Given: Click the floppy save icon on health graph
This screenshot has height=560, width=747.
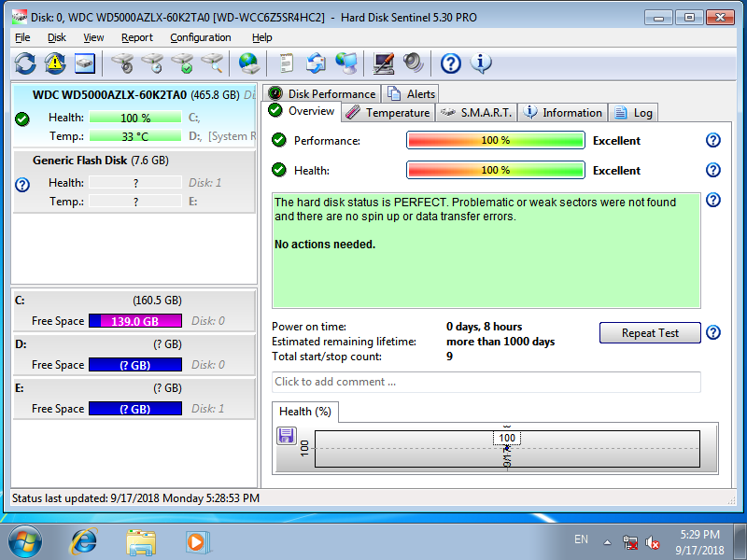Looking at the screenshot, I should tap(287, 436).
